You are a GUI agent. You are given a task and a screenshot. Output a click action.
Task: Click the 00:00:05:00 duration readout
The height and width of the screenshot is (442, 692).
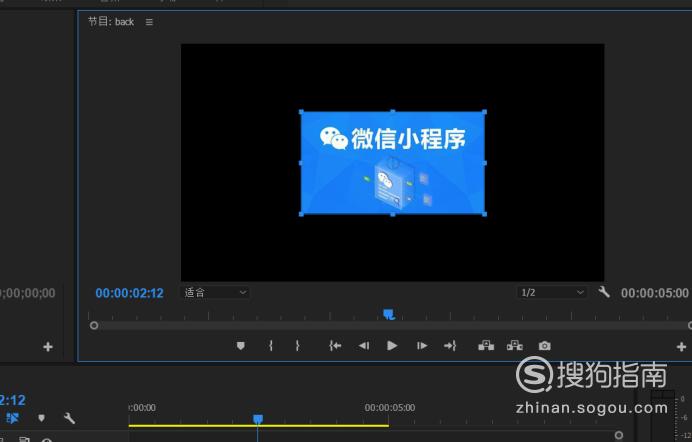coord(654,293)
